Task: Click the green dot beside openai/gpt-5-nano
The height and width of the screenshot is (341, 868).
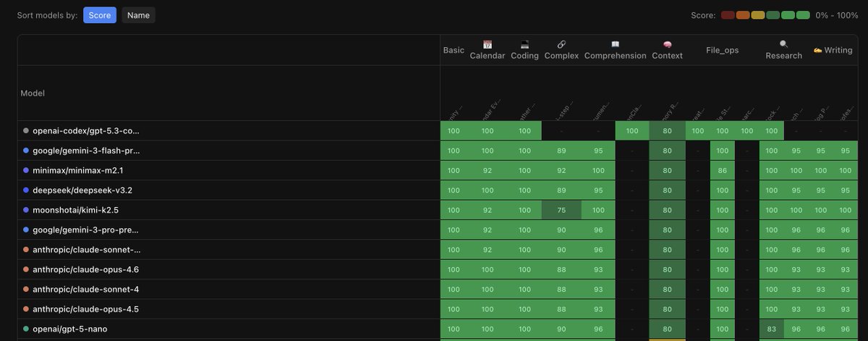Action: pos(26,329)
